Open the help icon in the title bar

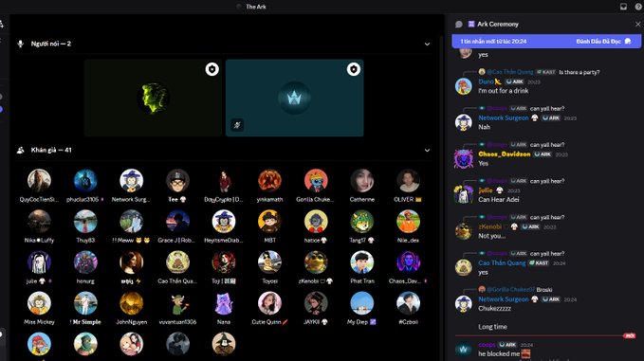(639, 7)
